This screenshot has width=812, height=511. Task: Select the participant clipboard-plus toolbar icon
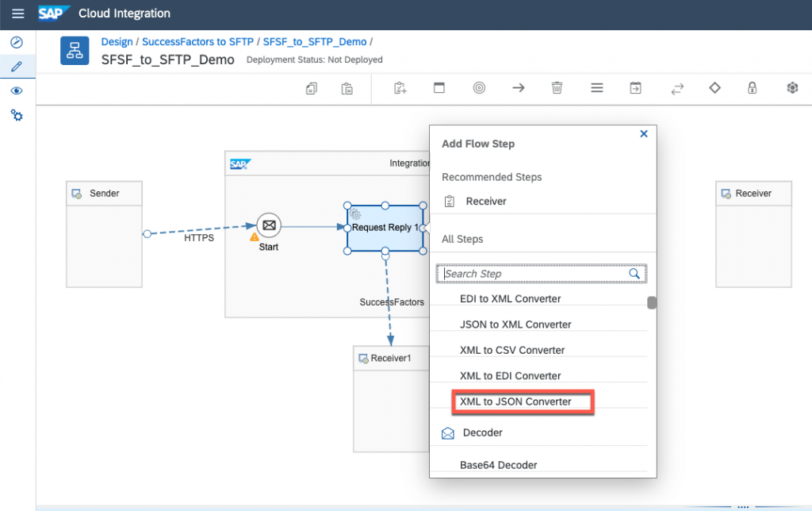(x=400, y=87)
